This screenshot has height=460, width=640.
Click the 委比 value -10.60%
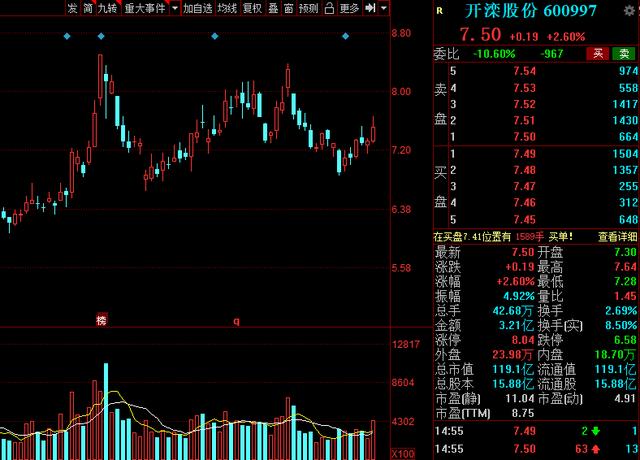pyautogui.click(x=494, y=54)
